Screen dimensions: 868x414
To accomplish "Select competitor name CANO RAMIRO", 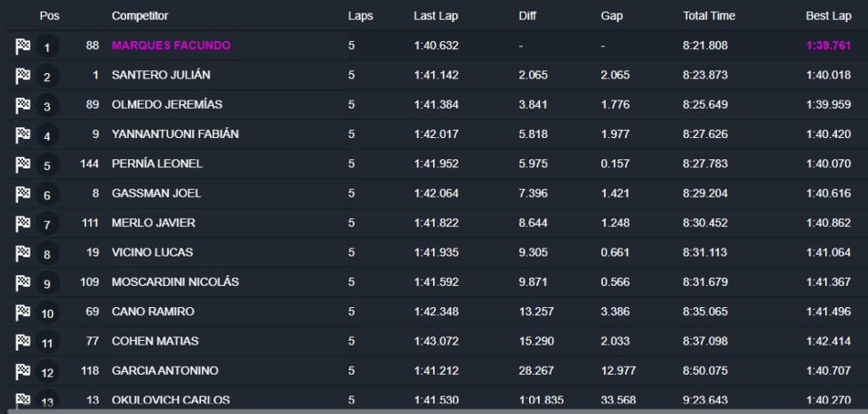I will pyautogui.click(x=153, y=312).
